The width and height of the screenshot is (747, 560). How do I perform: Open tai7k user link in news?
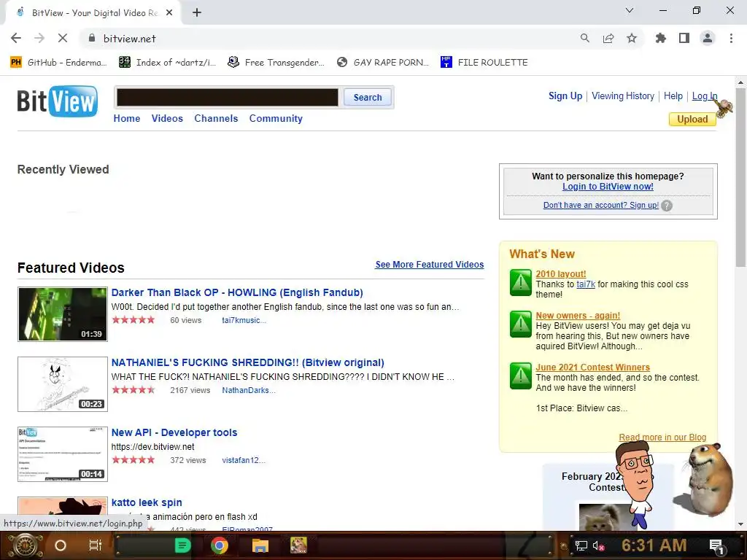pos(586,284)
